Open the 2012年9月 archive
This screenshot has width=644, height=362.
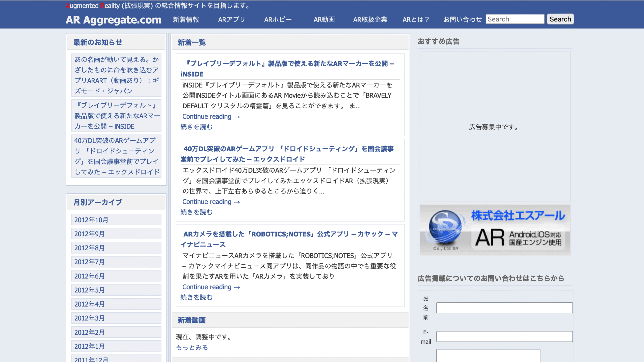point(116,234)
